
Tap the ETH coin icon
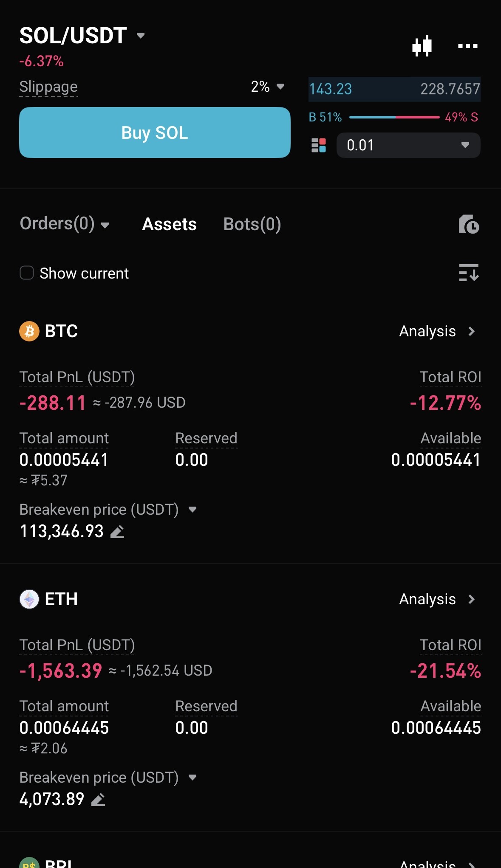pos(29,599)
